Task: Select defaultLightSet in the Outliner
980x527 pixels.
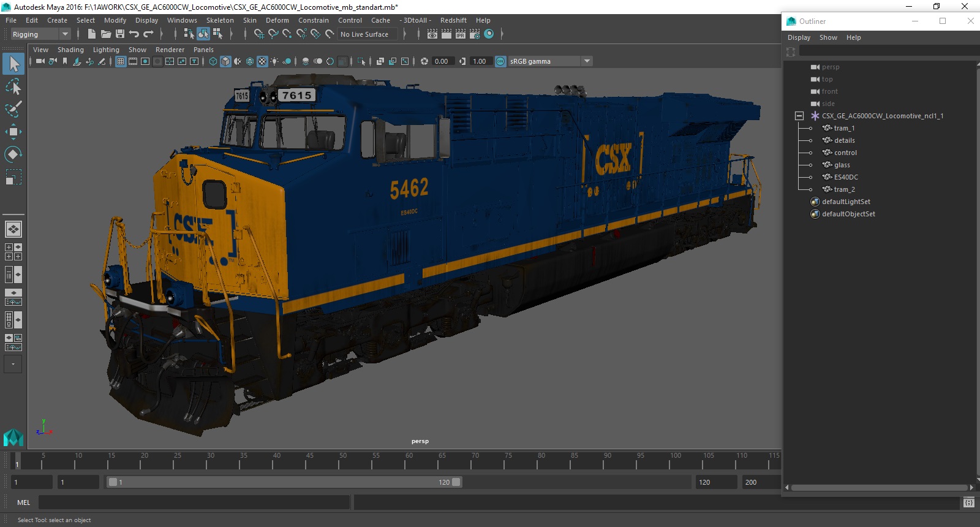Action: [x=846, y=202]
